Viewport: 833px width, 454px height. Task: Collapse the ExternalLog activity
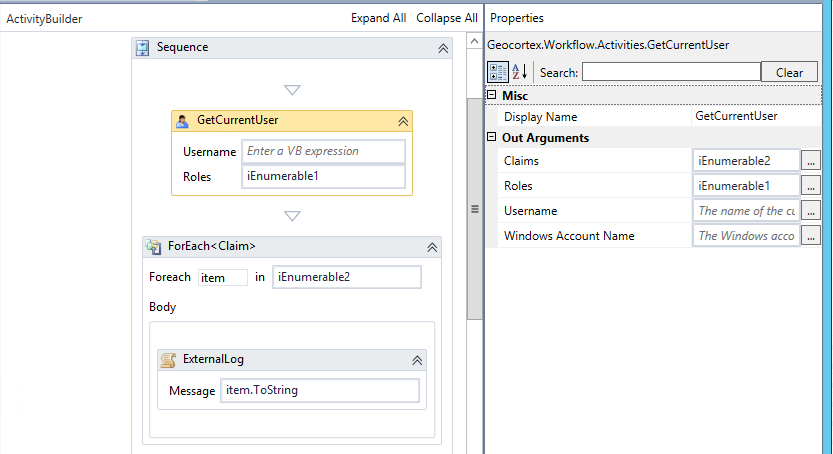click(417, 361)
